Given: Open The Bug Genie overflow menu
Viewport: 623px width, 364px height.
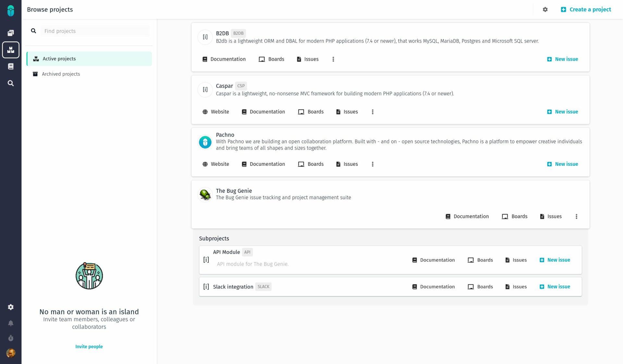Looking at the screenshot, I should pos(577,216).
